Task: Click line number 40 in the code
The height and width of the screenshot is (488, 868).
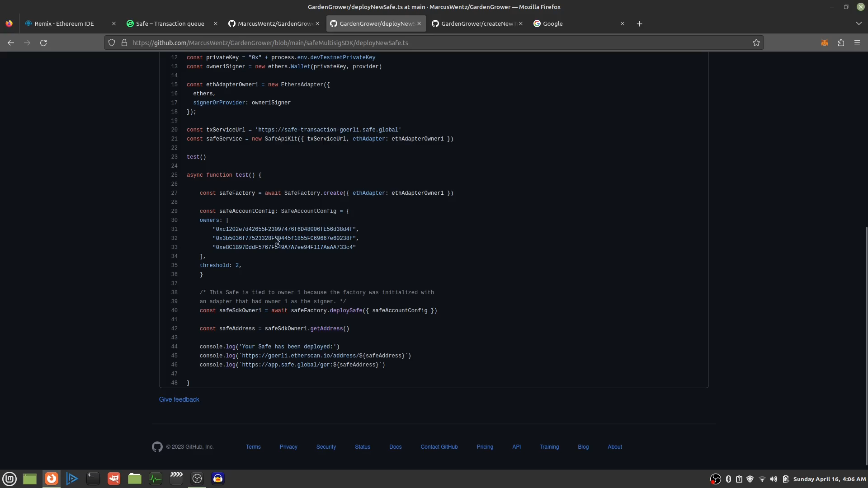Action: pos(174,310)
